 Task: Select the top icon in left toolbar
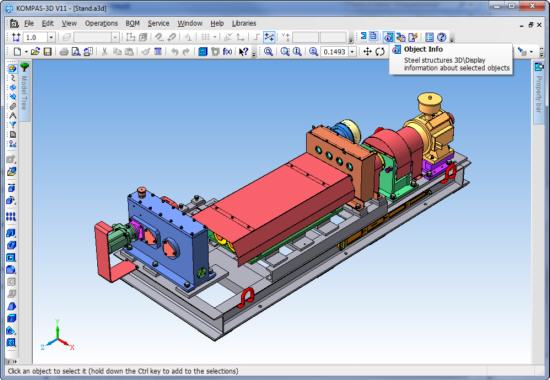12,68
